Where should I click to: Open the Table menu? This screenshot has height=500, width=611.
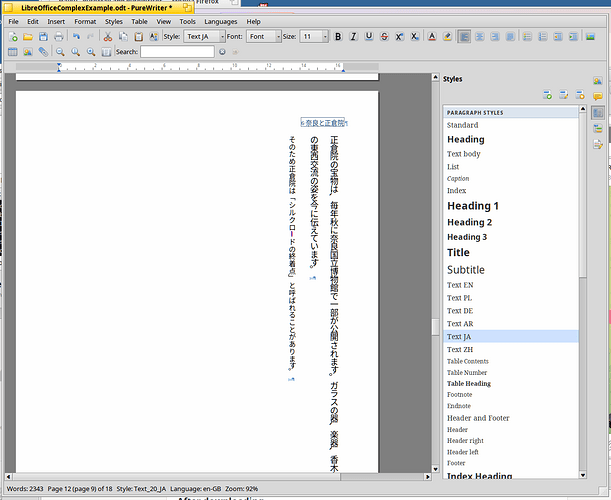pyautogui.click(x=139, y=22)
